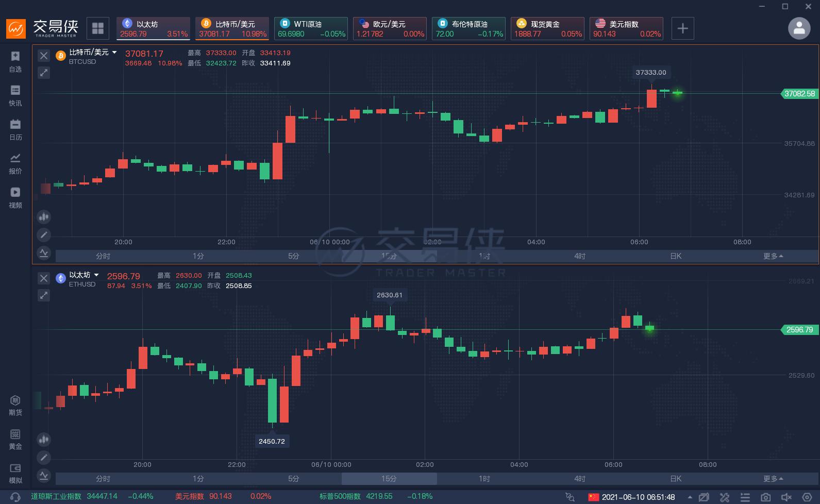Click the 37082.58 price marker label
Image resolution: width=820 pixels, height=504 pixels.
pyautogui.click(x=799, y=94)
